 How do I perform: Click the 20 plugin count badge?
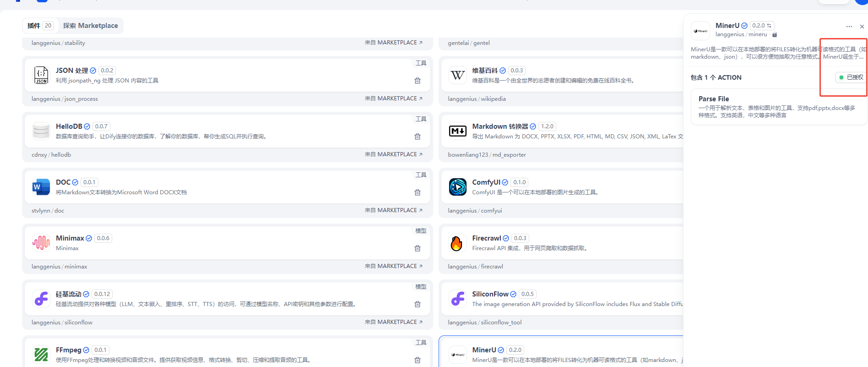pyautogui.click(x=48, y=26)
